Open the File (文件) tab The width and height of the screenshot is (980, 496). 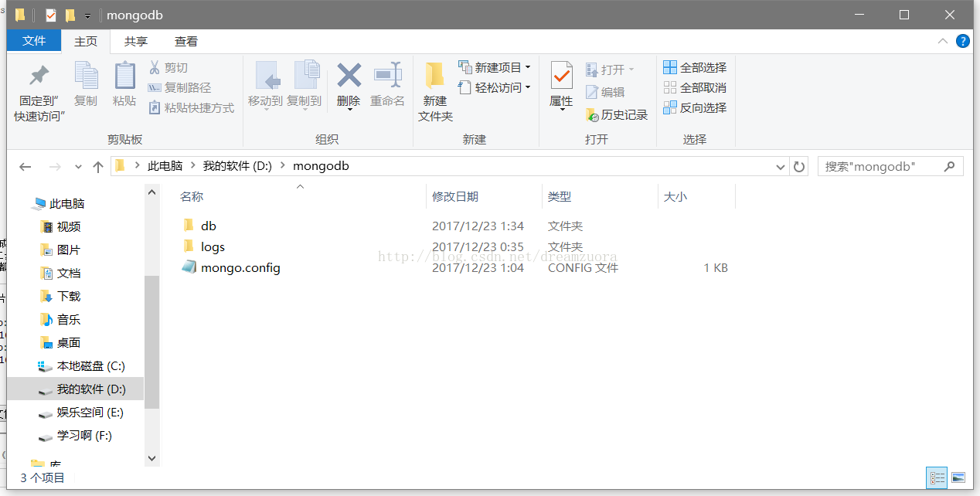[34, 41]
